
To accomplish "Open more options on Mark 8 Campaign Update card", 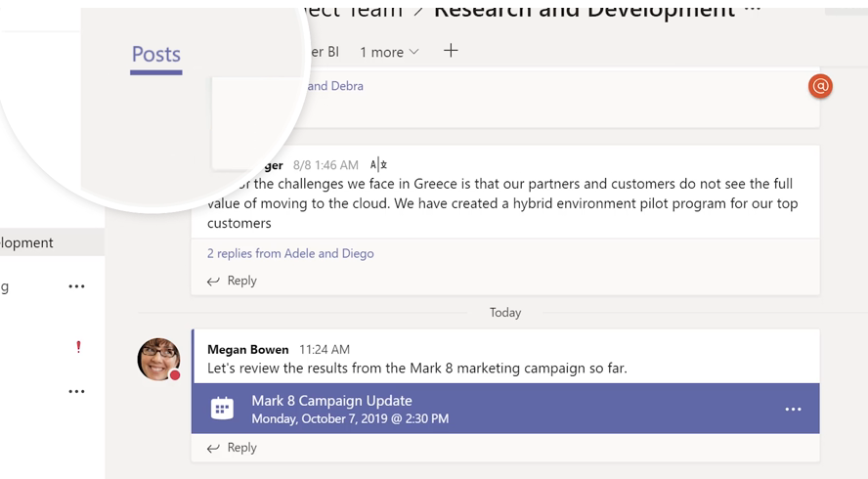I will coord(793,410).
